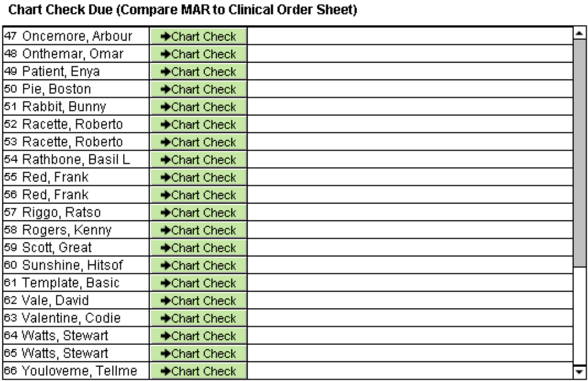Open Chart Check for Onthemar, Omar

[198, 54]
